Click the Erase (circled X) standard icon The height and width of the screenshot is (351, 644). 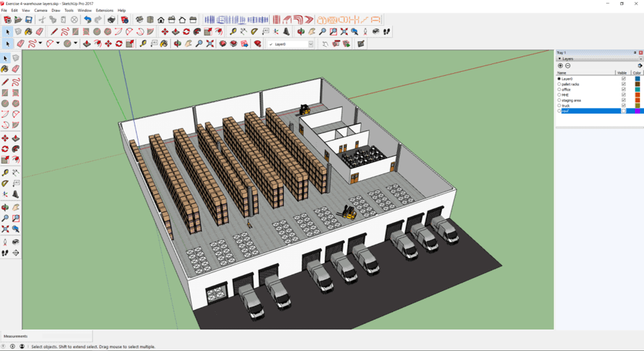[74, 19]
